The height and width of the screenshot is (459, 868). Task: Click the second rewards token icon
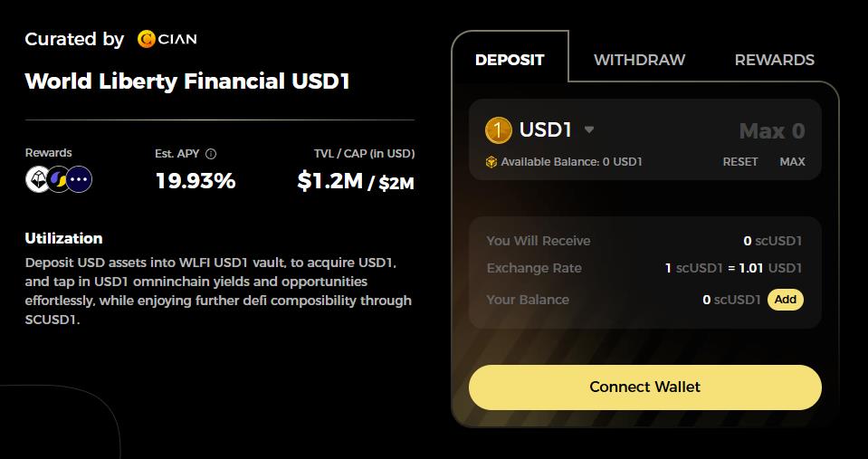tap(59, 179)
